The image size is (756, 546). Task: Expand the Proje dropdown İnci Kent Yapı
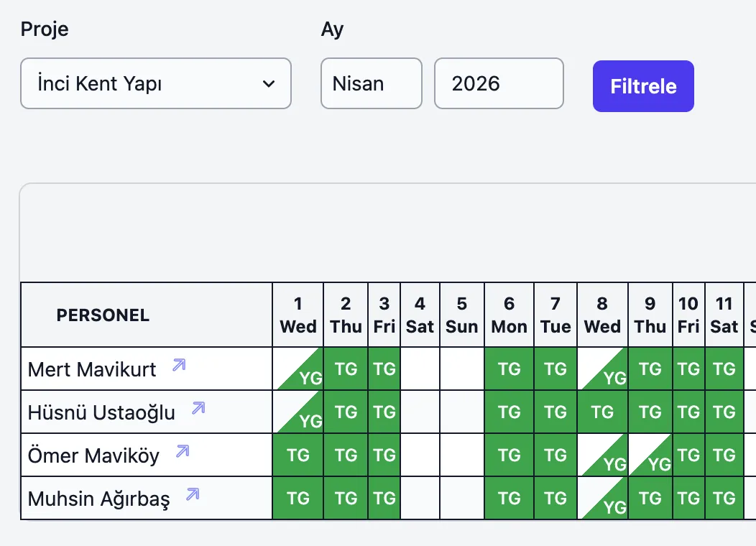point(156,83)
